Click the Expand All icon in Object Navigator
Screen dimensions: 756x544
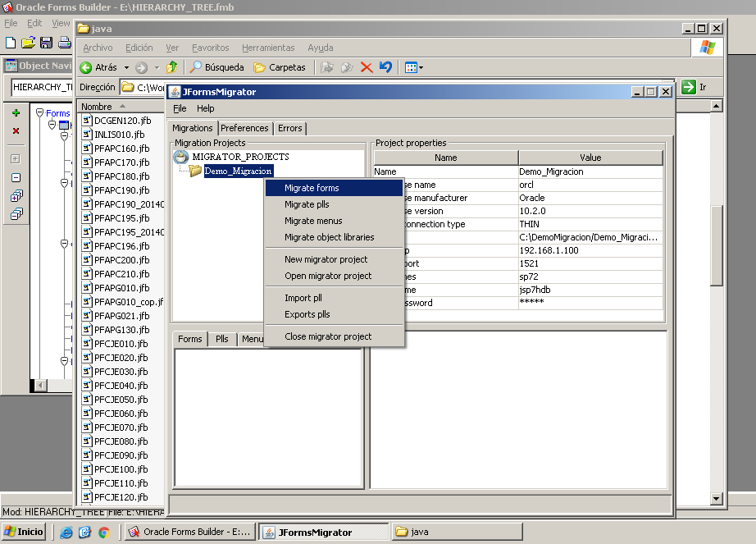click(16, 196)
